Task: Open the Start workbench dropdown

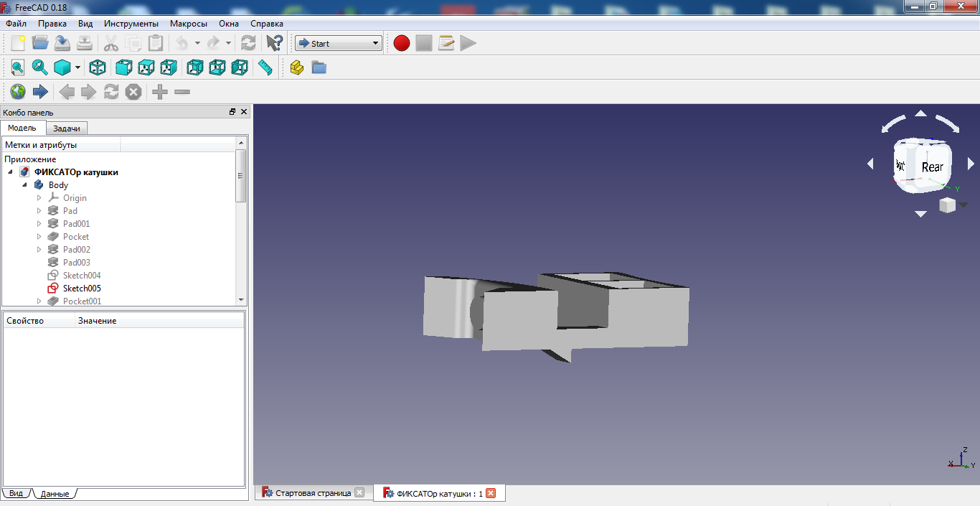Action: click(x=338, y=44)
